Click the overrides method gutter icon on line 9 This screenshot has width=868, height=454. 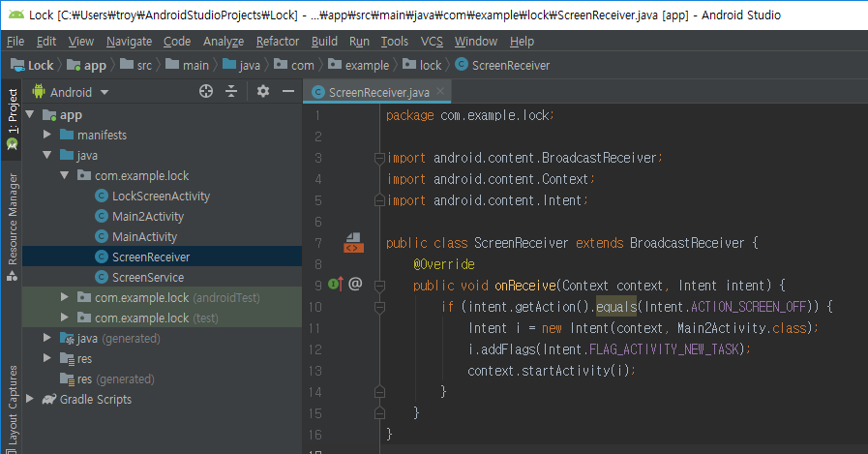coord(336,284)
